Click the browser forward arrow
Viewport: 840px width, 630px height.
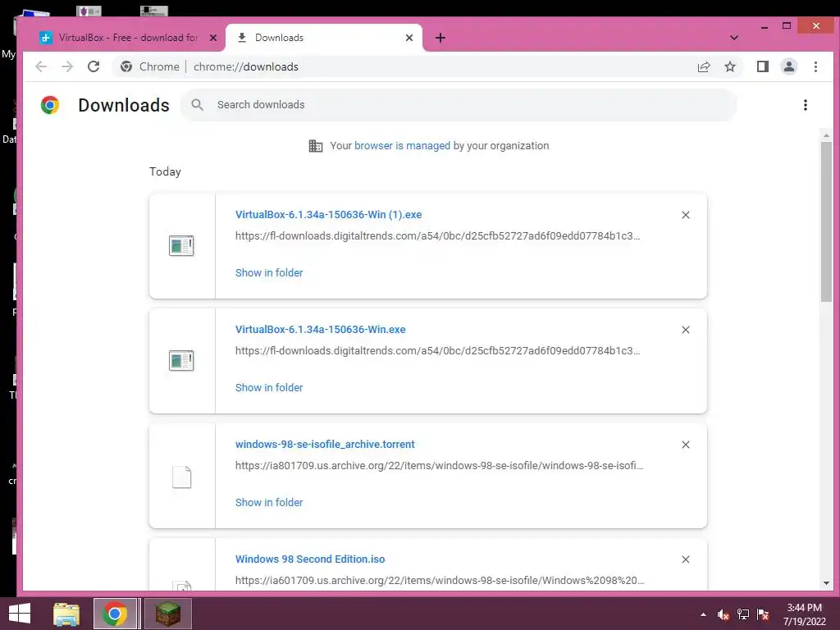tap(67, 66)
